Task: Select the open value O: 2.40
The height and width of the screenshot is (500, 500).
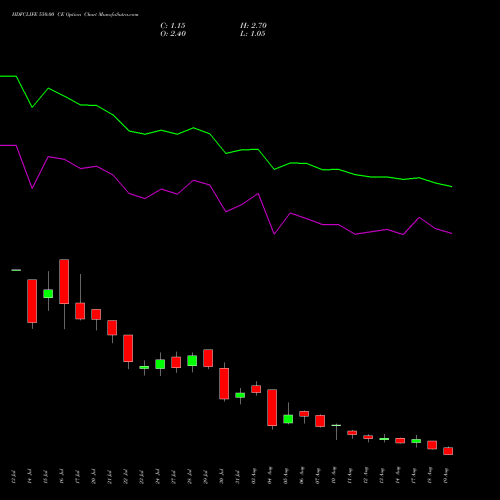Action: click(173, 34)
